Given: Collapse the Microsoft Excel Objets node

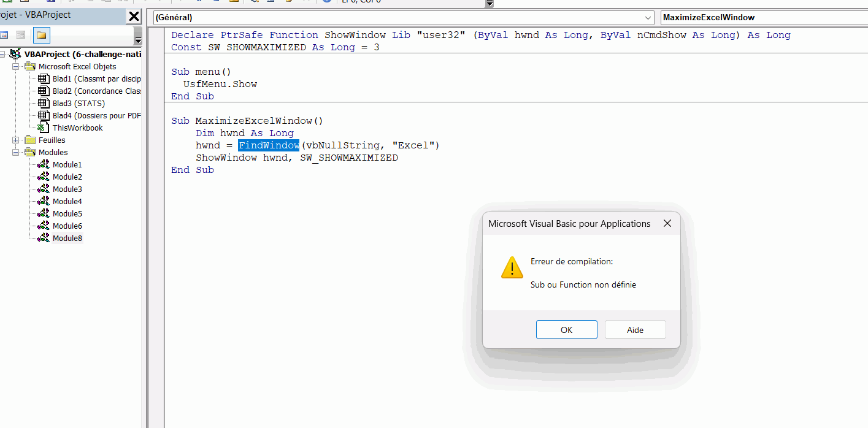Looking at the screenshot, I should pos(16,67).
